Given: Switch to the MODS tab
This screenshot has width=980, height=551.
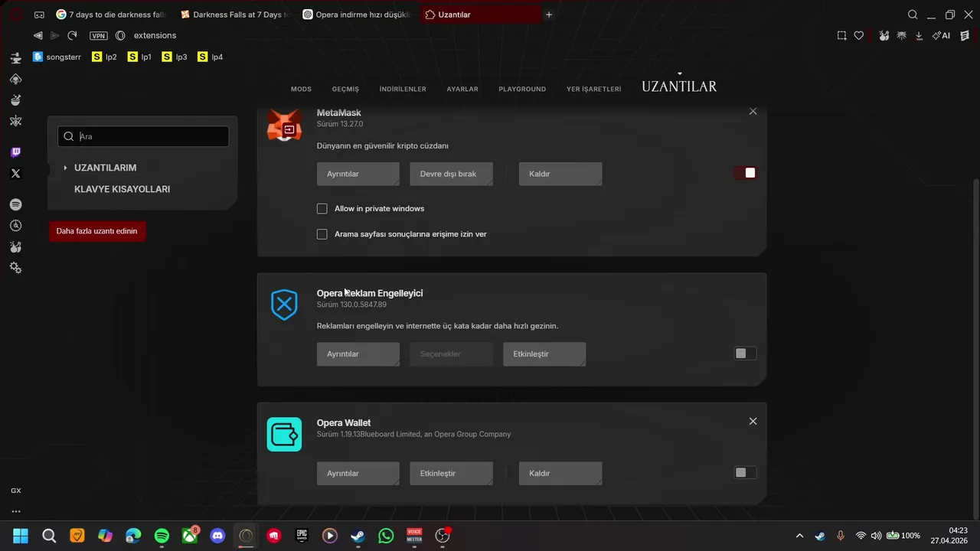Looking at the screenshot, I should 301,89.
